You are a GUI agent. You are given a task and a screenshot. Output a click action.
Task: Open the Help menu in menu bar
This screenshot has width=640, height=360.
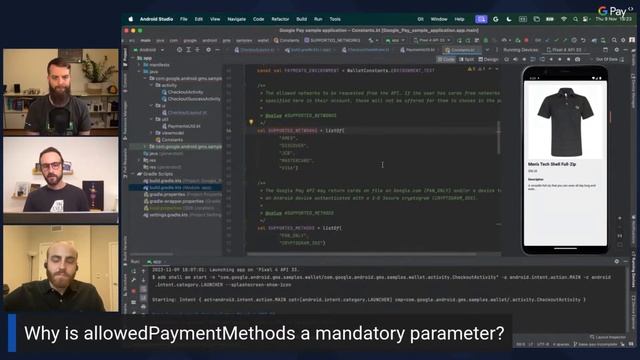(459, 19)
